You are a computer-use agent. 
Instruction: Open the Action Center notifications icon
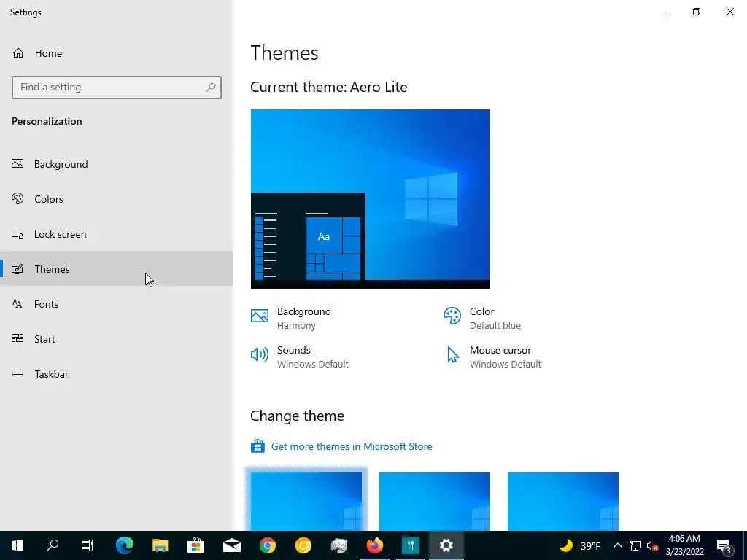tap(724, 545)
